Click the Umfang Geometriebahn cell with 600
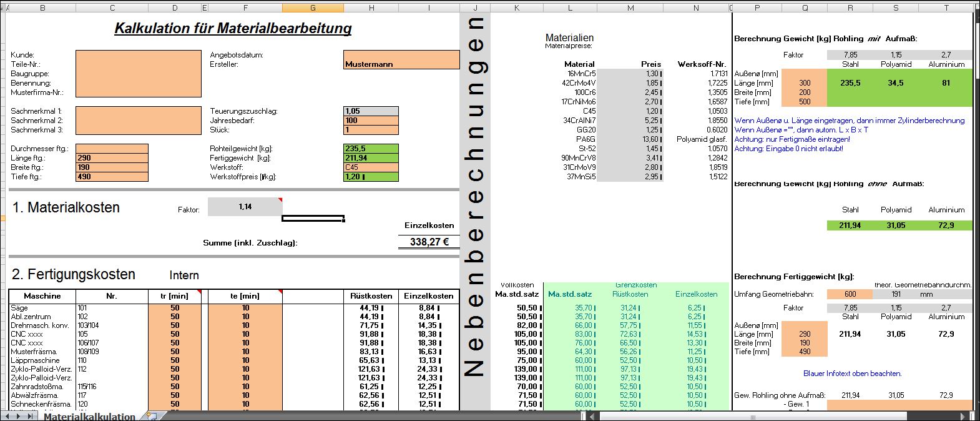 (850, 294)
